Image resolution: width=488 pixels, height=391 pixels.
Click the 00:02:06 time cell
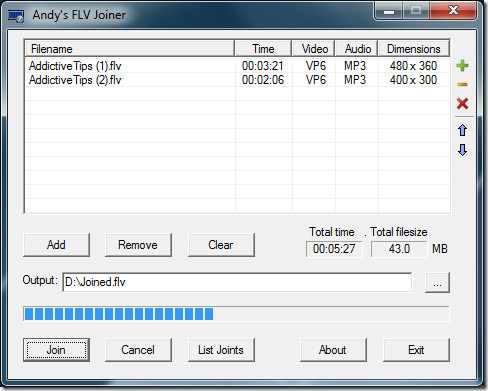[x=263, y=80]
